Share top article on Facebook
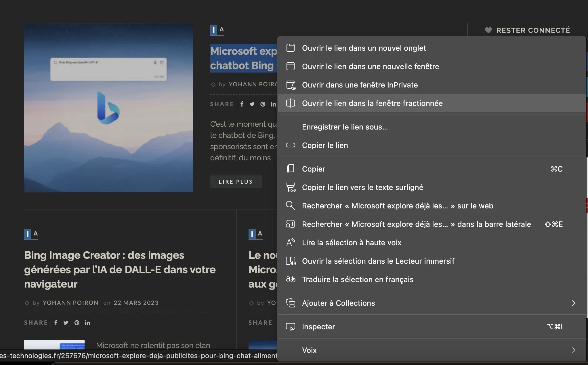 242,104
